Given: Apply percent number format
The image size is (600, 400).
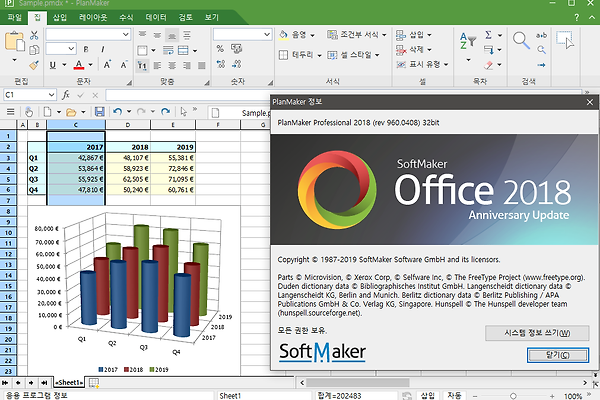Looking at the screenshot, I should [220, 49].
